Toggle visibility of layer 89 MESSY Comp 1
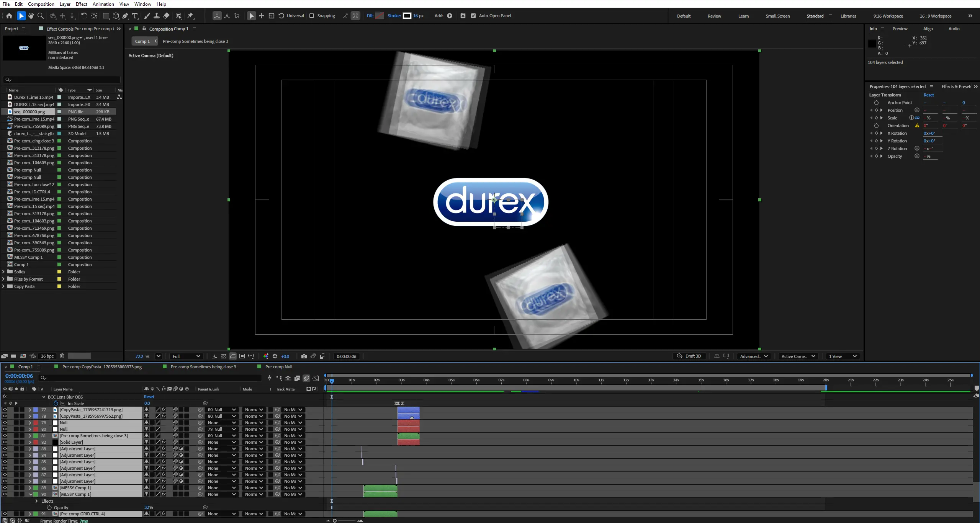 [5, 488]
